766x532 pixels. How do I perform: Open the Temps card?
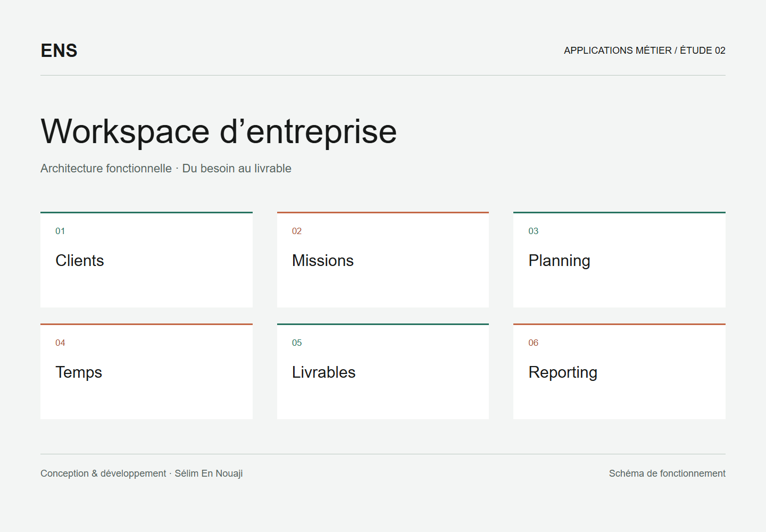(146, 371)
